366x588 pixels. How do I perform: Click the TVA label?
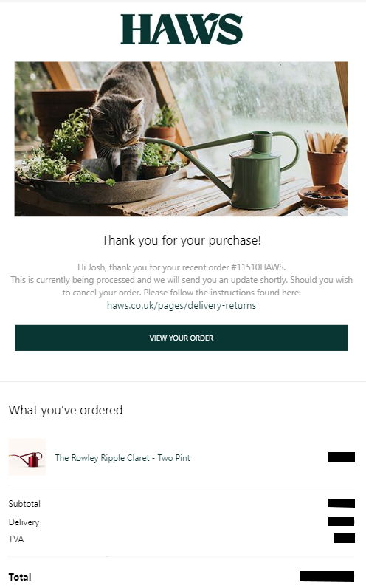(16, 539)
